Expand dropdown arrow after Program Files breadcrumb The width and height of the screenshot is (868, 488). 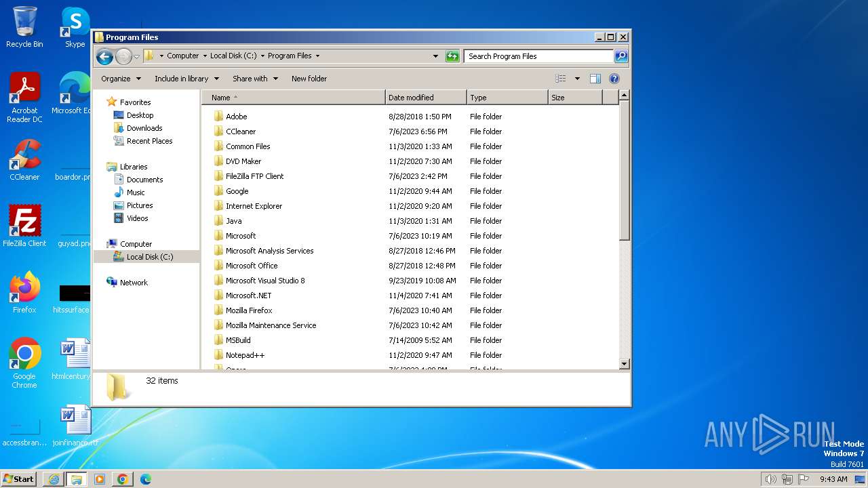317,56
